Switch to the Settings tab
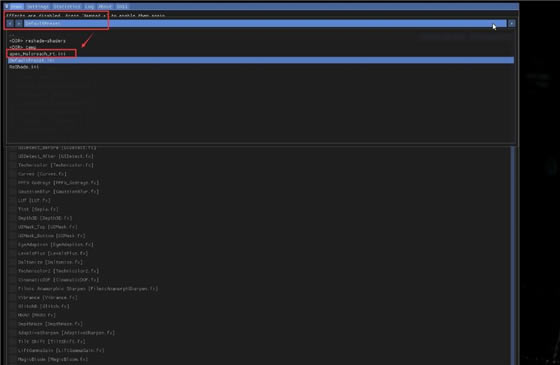The image size is (560, 365). pyautogui.click(x=38, y=6)
